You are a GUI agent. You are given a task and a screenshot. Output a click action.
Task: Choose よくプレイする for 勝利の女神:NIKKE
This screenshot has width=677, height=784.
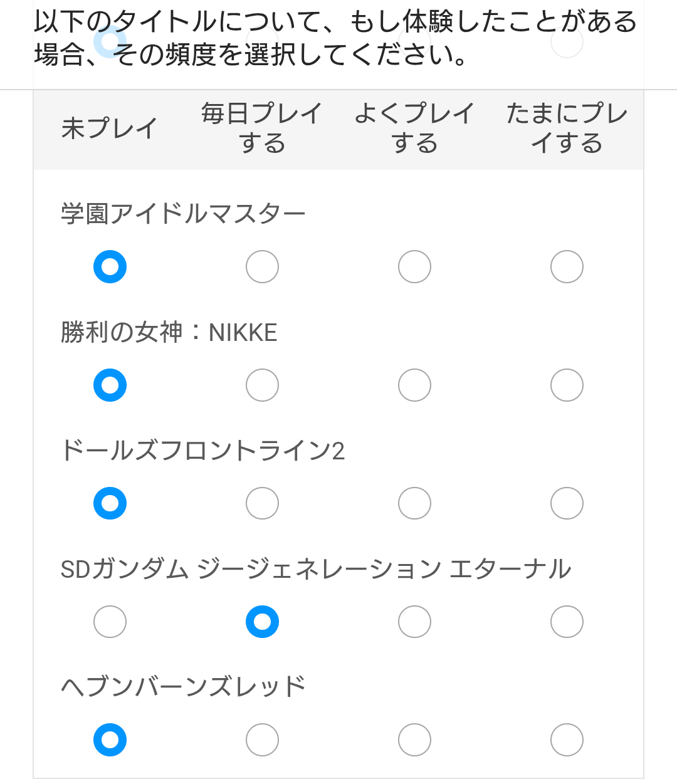click(x=414, y=385)
